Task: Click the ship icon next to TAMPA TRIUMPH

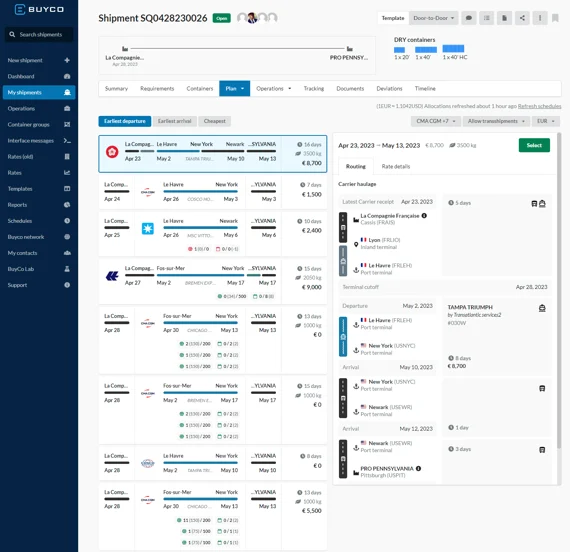Action: point(542,308)
